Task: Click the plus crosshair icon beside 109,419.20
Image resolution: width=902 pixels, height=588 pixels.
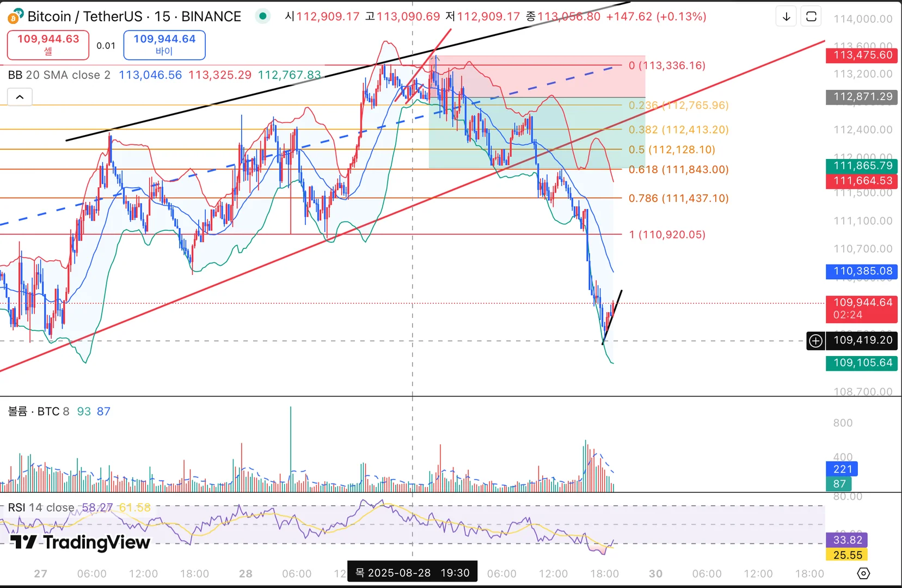Action: [815, 341]
